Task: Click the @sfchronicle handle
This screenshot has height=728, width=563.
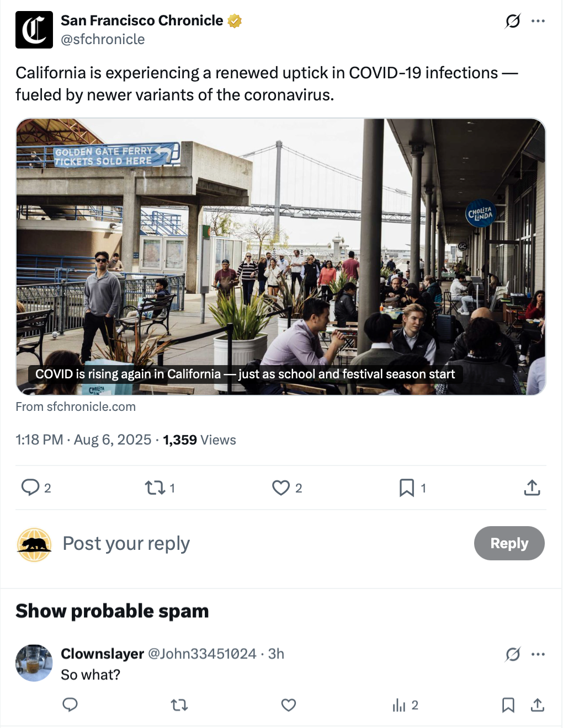Action: pyautogui.click(x=103, y=40)
